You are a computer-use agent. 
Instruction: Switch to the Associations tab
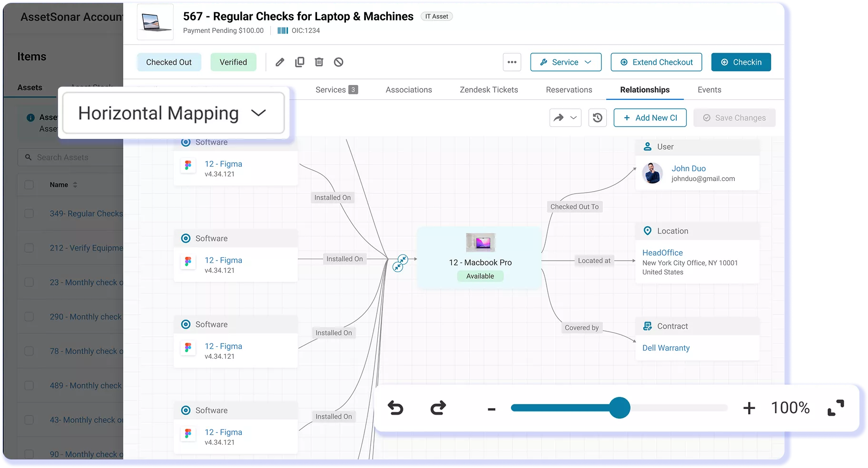[409, 90]
